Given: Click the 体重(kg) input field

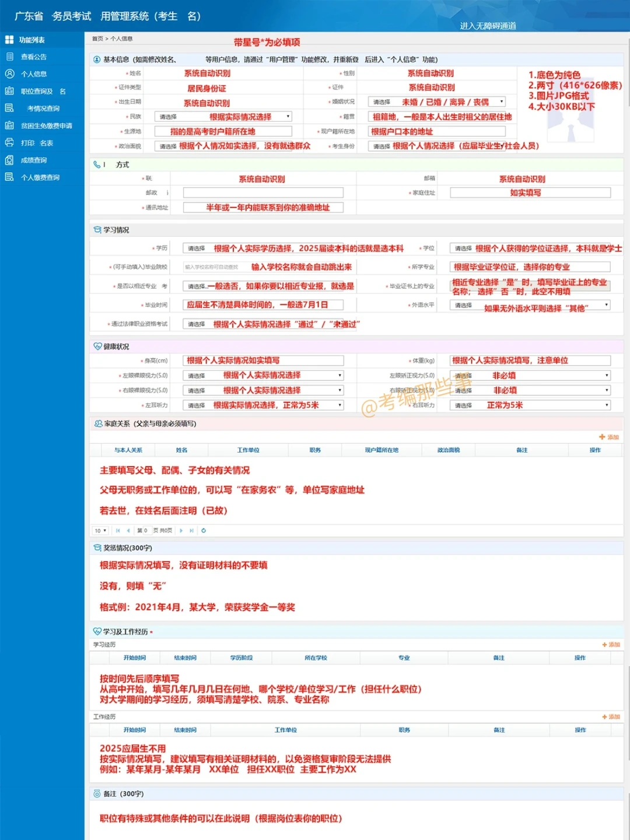Looking at the screenshot, I should [530, 360].
